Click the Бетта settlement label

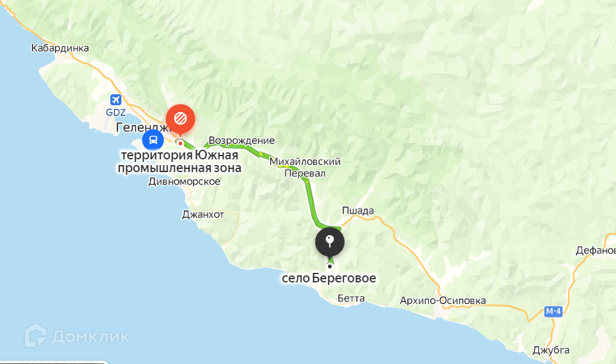point(351,298)
